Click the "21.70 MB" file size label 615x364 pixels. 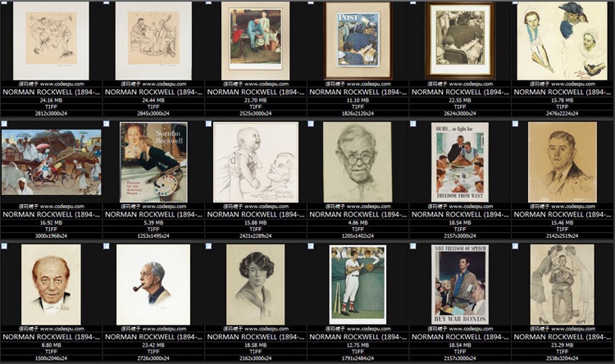(x=255, y=100)
